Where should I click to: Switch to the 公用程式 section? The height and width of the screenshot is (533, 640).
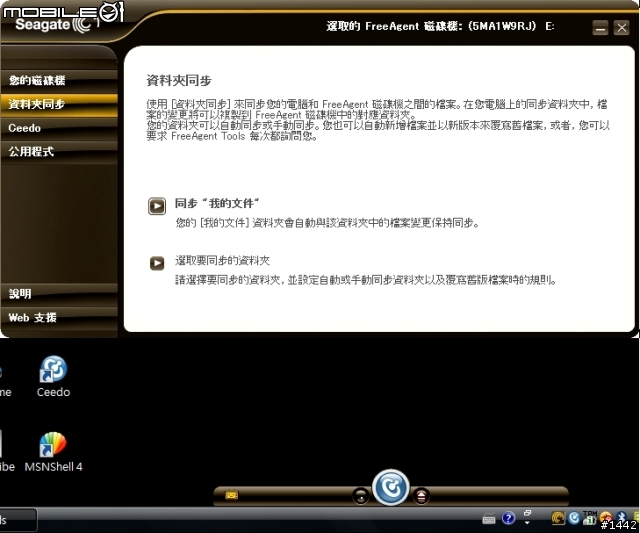click(x=59, y=152)
